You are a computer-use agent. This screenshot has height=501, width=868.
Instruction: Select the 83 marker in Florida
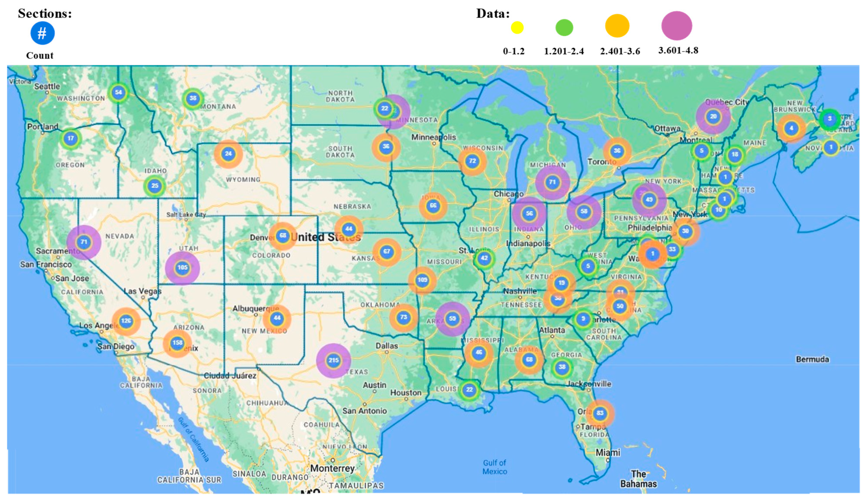tap(600, 413)
